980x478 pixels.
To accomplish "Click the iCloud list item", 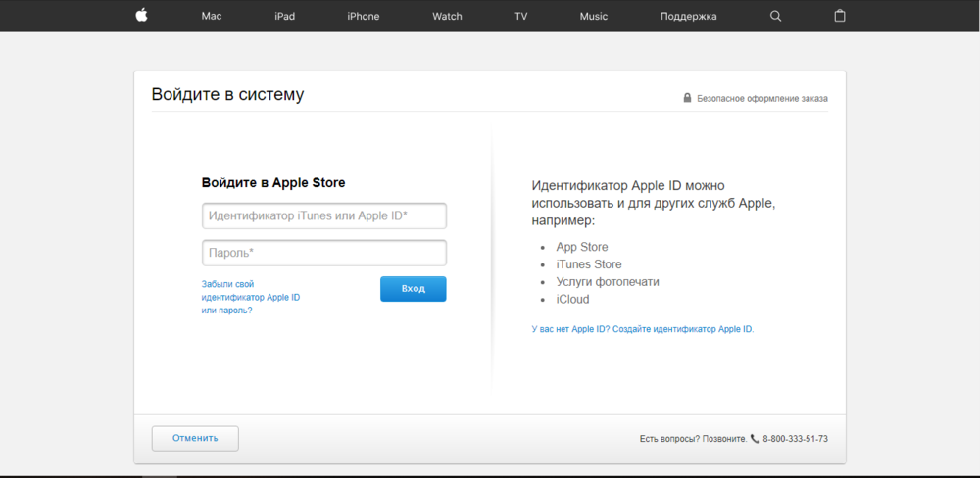I will pos(572,300).
